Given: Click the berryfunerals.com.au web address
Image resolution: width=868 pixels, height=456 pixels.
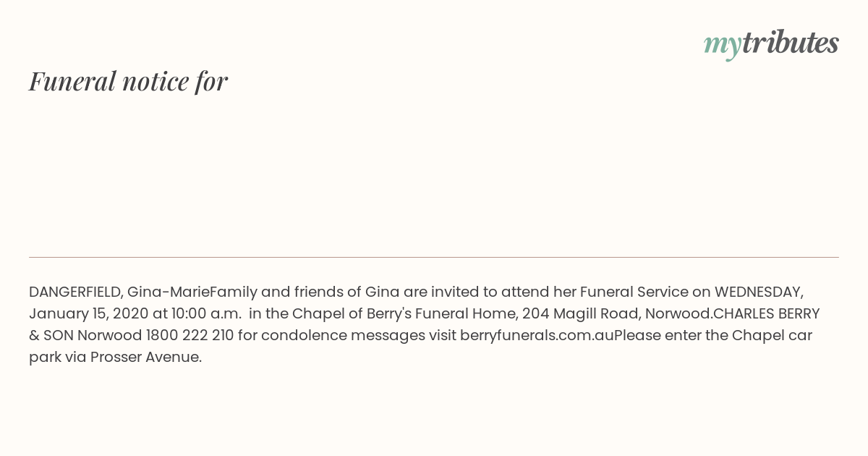Looking at the screenshot, I should coord(537,336).
